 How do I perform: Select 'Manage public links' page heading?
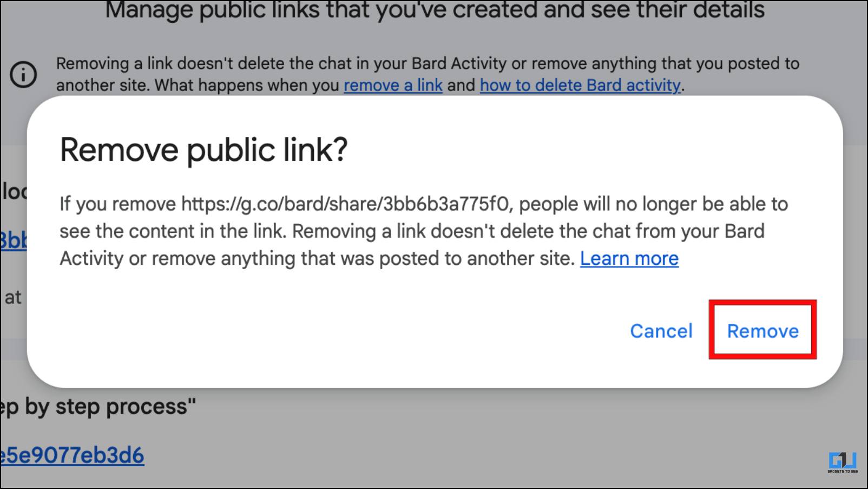tap(435, 10)
